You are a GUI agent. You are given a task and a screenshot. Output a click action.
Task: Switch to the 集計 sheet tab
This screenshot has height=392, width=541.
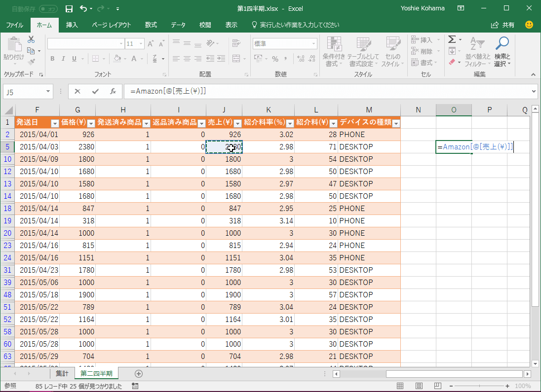tap(62, 374)
